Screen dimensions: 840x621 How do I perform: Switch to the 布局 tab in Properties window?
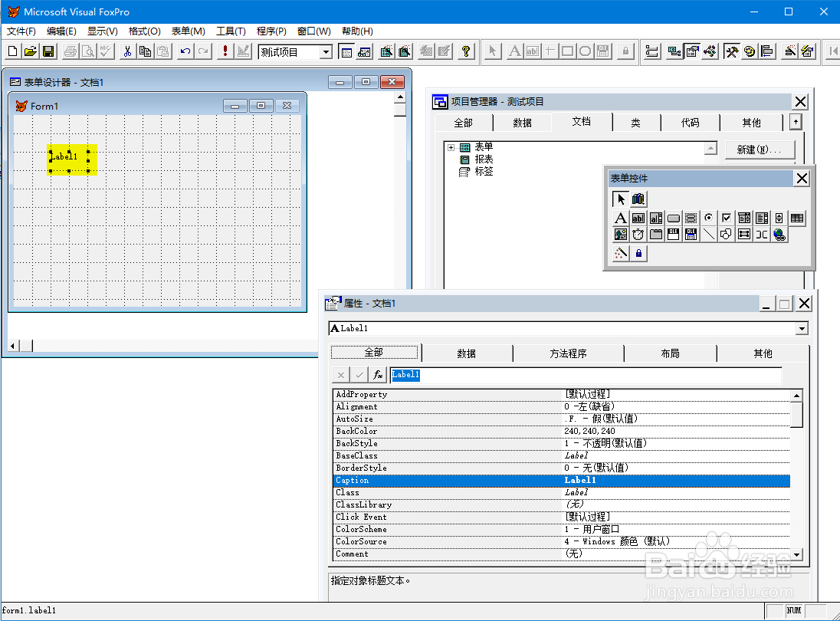pos(670,353)
